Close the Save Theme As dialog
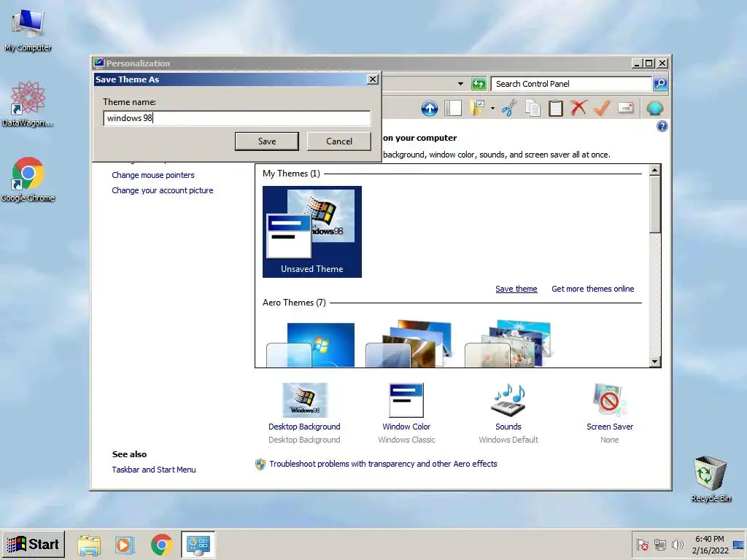 click(x=373, y=79)
